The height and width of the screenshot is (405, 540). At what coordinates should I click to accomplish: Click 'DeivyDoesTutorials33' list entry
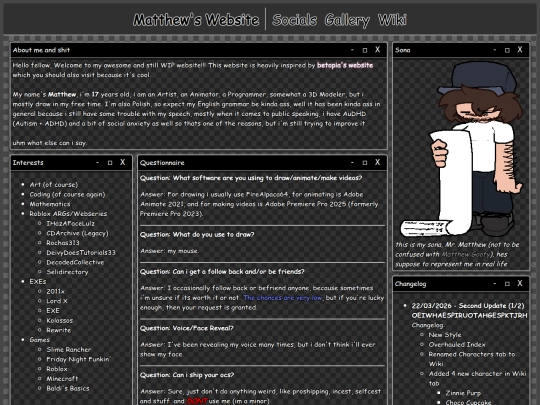81,252
